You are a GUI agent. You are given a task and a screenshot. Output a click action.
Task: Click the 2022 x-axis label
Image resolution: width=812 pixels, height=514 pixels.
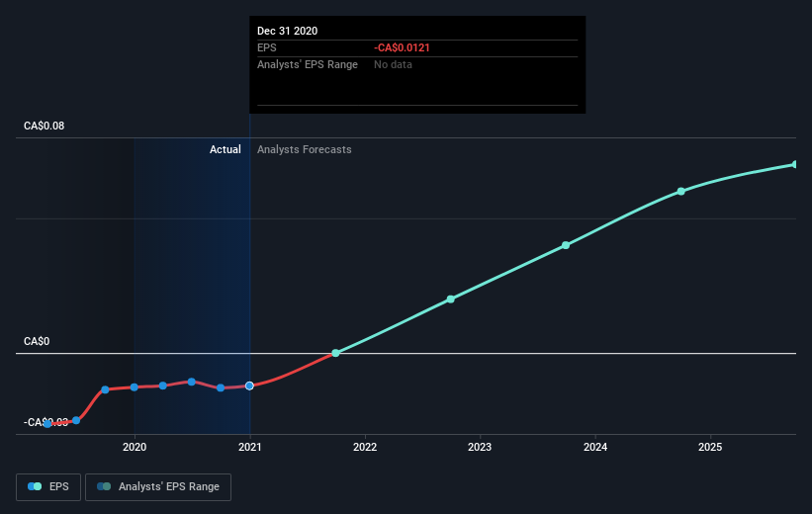365,447
